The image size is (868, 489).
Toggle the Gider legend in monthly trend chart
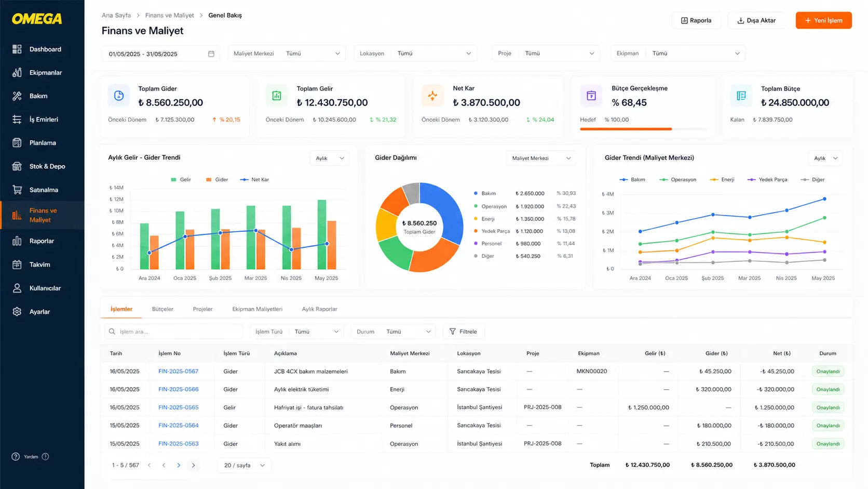(x=217, y=180)
